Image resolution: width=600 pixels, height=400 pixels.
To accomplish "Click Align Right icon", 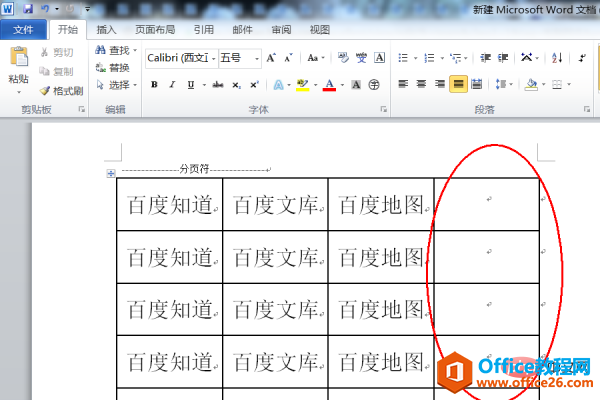I will tap(440, 84).
